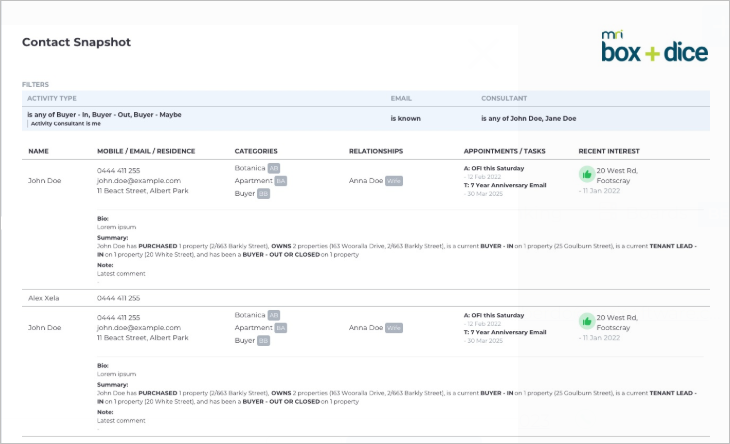Click the MRI box+dice logo
This screenshot has width=730, height=444.
[655, 47]
